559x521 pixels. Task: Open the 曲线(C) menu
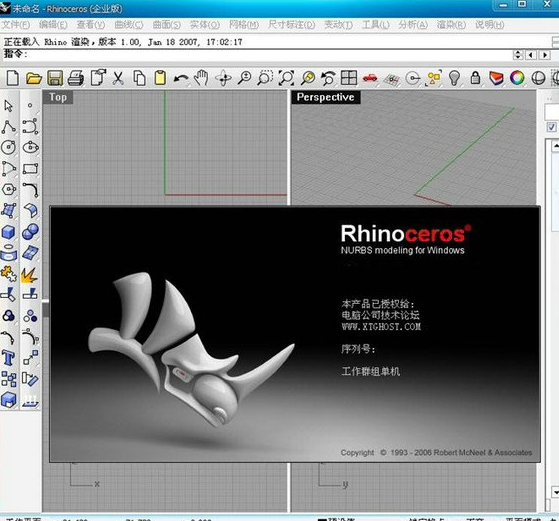[129, 25]
